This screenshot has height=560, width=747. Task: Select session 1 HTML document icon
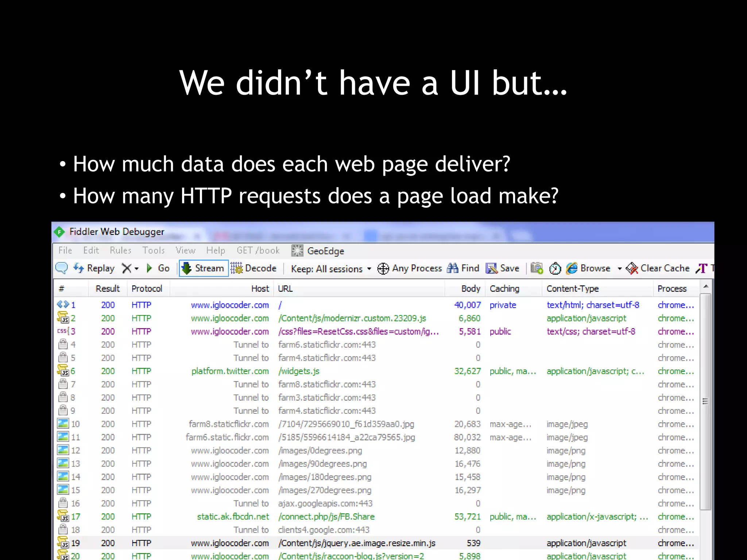(63, 304)
